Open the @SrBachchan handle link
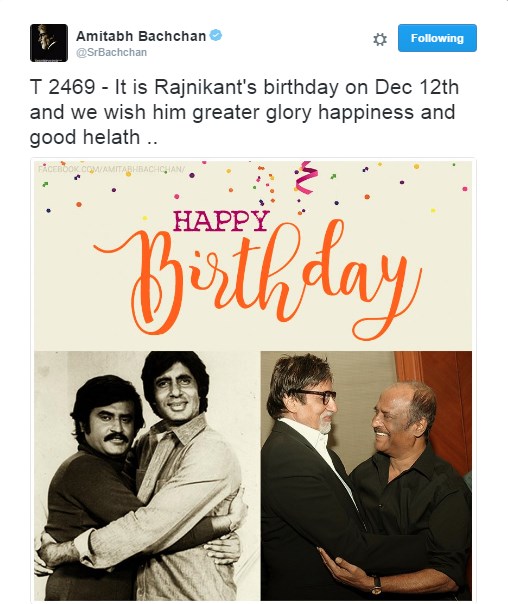Image resolution: width=508 pixels, height=604 pixels. tap(111, 52)
